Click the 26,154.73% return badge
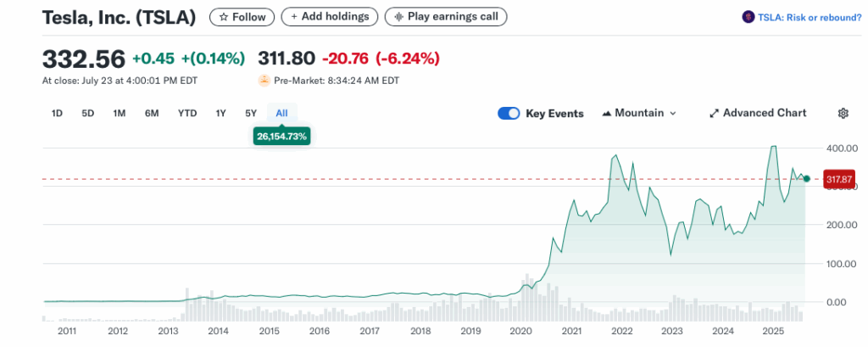Screen dimensions: 868x347 [x=281, y=136]
